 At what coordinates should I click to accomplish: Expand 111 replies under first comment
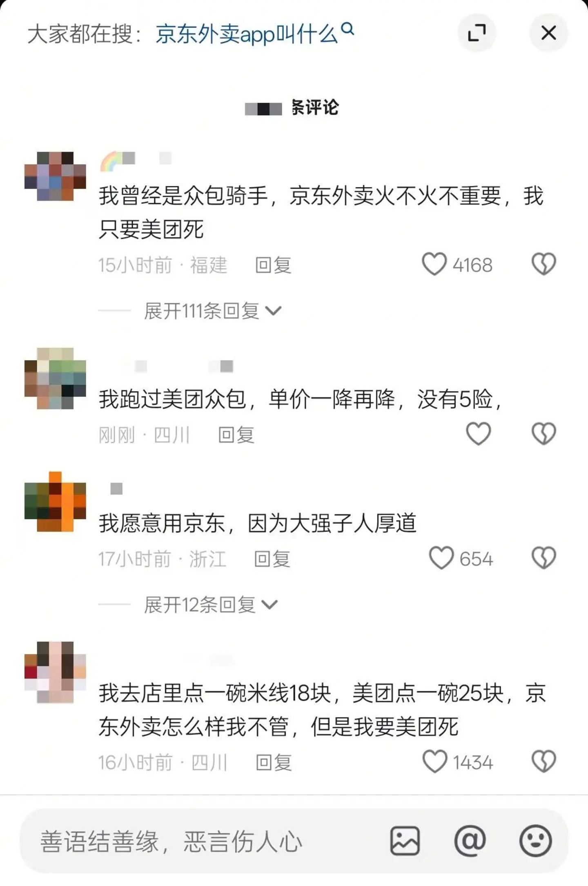pos(212,311)
